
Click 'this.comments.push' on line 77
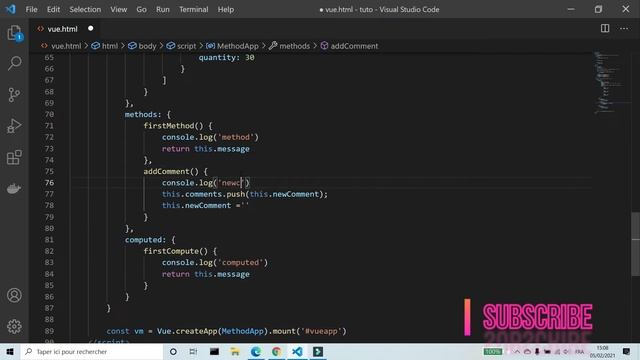pyautogui.click(x=203, y=194)
